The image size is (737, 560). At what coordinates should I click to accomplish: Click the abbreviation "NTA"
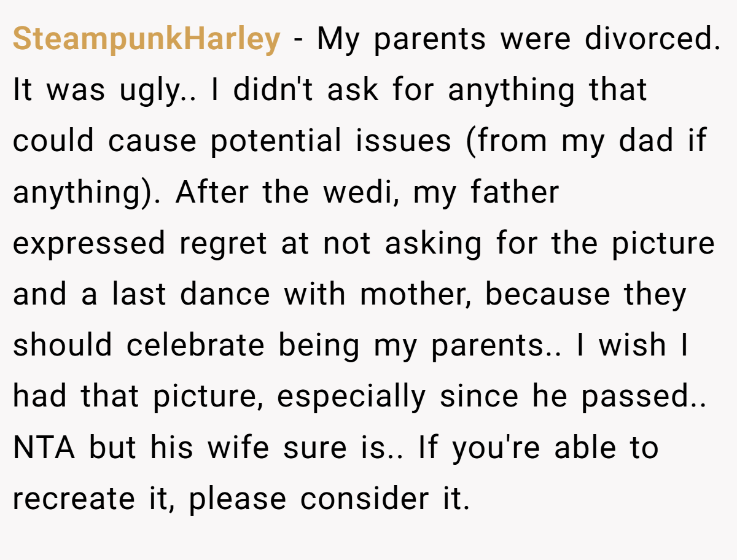tap(44, 447)
